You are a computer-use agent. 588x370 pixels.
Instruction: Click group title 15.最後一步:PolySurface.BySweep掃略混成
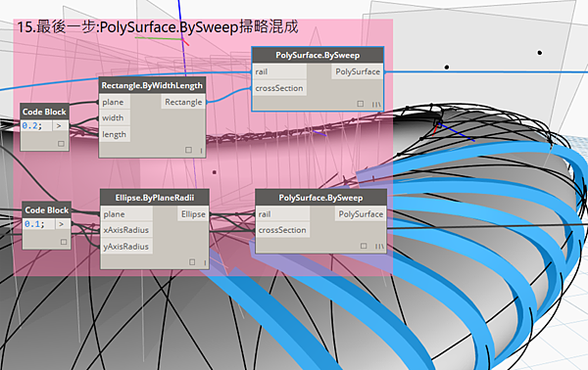tap(158, 27)
